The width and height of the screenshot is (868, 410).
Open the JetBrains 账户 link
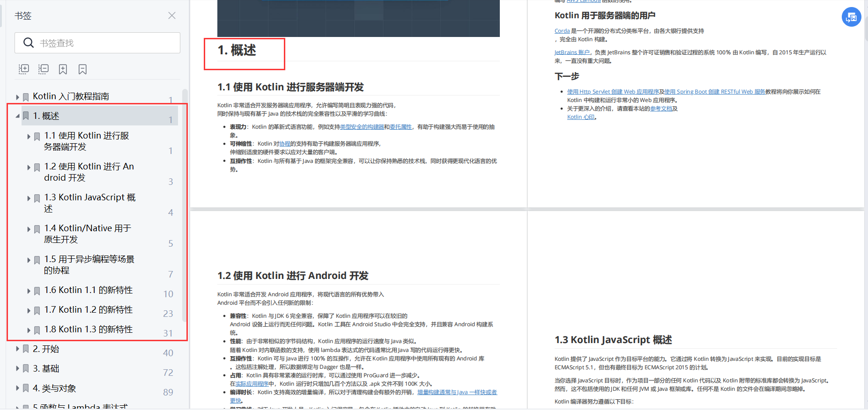click(572, 52)
